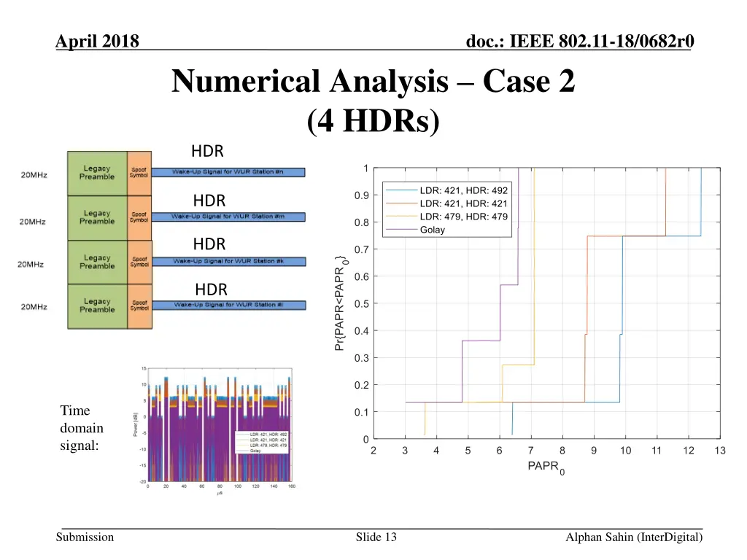Select the Wake-Up Signal bar for station #k
Image resolution: width=747 pixels, height=560 pixels.
point(227,261)
